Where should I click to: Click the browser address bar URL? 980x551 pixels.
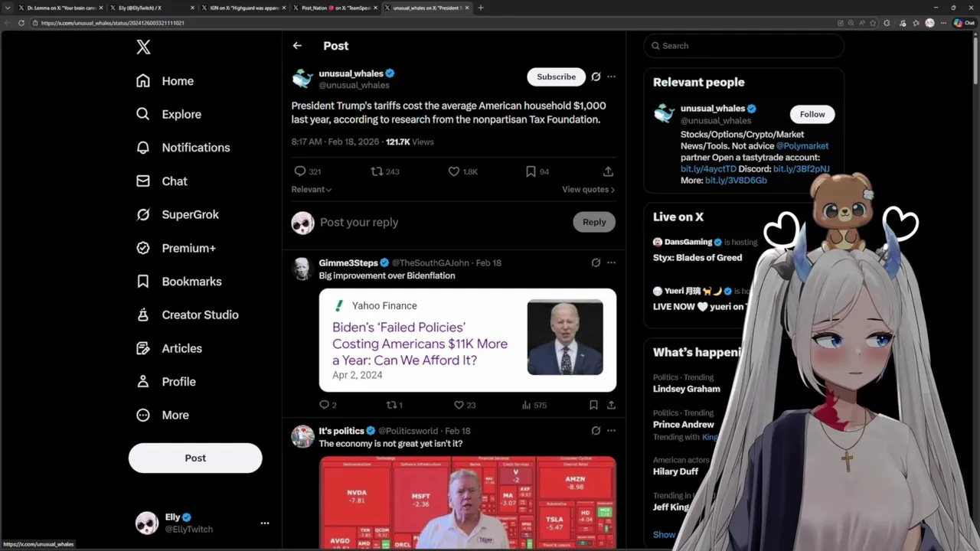[113, 23]
